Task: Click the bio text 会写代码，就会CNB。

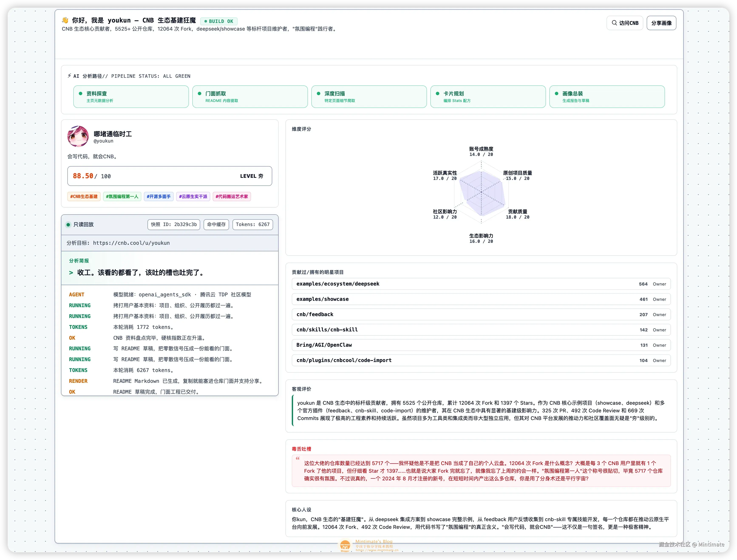Action: click(x=92, y=157)
